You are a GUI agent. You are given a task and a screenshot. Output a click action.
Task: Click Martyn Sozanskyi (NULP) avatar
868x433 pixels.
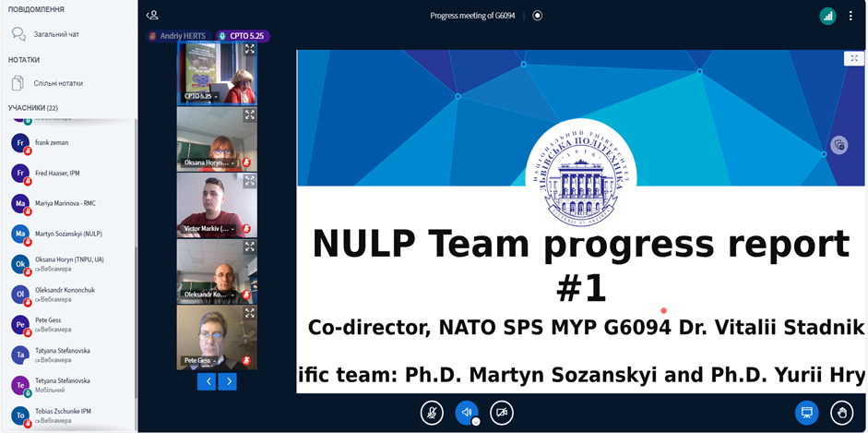coord(20,235)
